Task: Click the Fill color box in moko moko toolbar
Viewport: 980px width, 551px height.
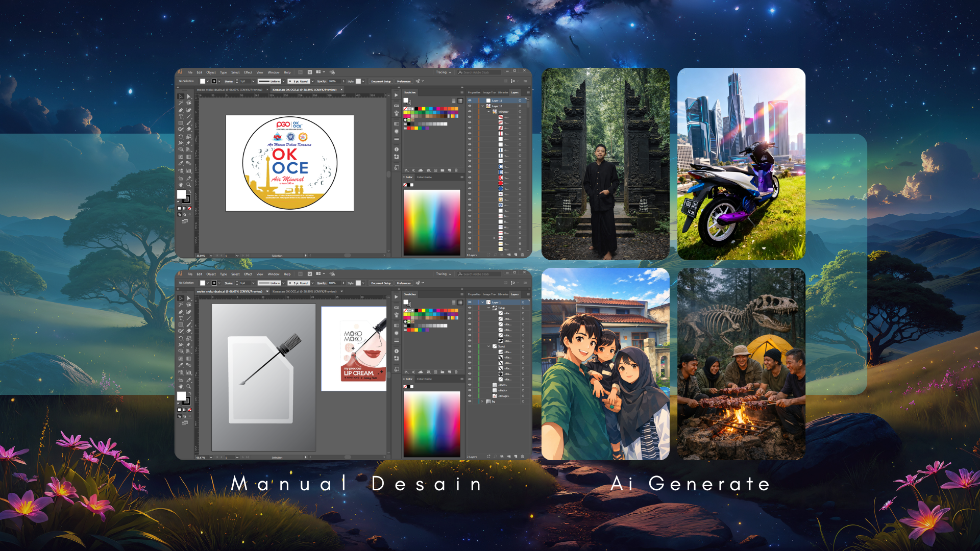Action: [x=181, y=396]
